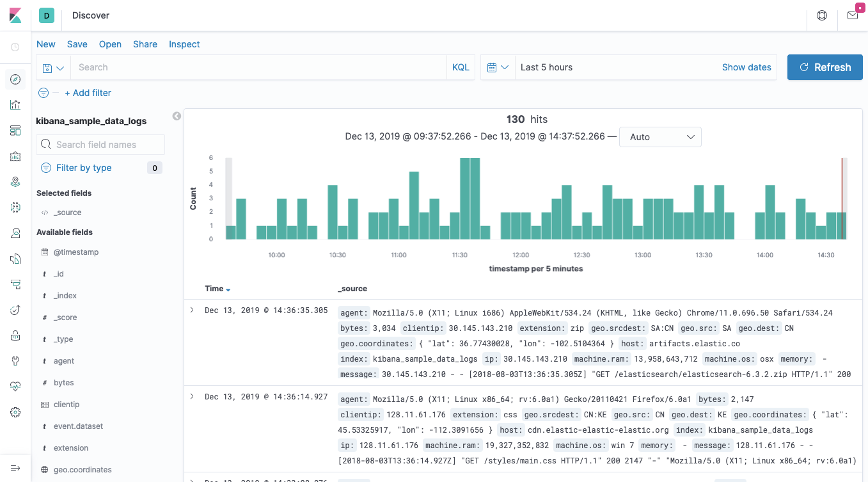The image size is (868, 482).
Task: Open Discover via the compass sidebar icon
Action: 15,79
